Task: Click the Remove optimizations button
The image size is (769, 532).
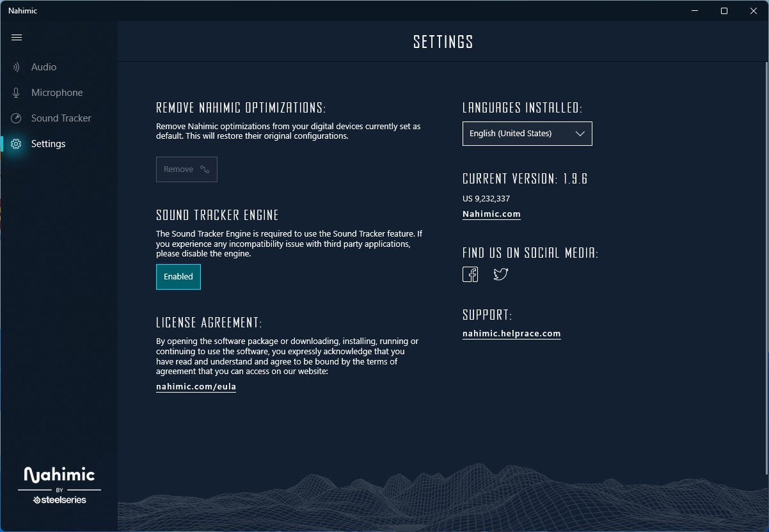Action: point(187,169)
